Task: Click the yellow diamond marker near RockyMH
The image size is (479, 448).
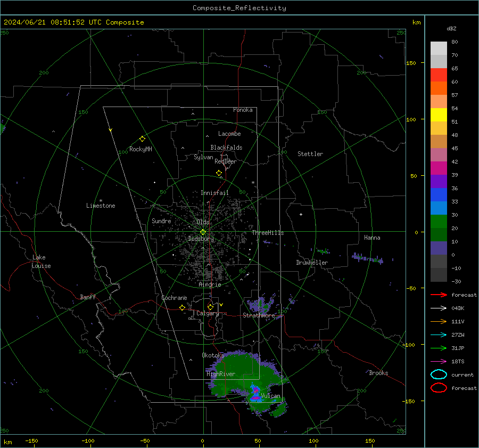Action: click(x=142, y=139)
